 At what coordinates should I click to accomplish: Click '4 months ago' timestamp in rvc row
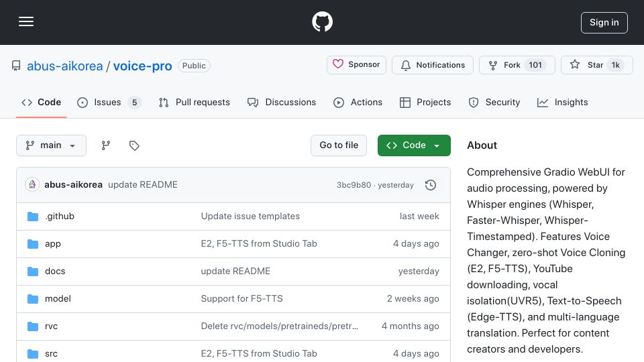coord(410,326)
